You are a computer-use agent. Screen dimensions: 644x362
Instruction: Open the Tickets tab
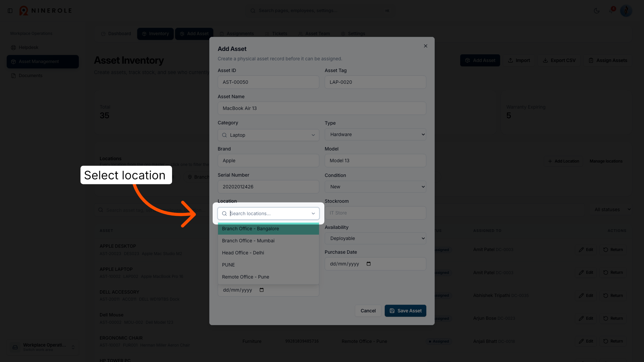(x=276, y=34)
